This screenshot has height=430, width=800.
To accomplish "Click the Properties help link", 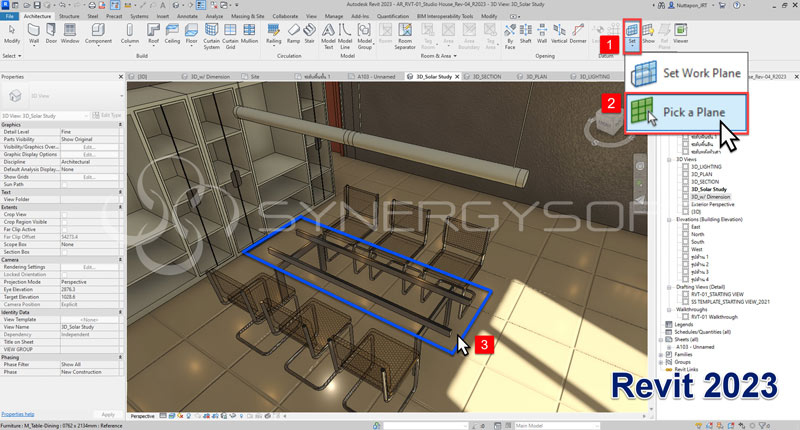I will [x=18, y=414].
